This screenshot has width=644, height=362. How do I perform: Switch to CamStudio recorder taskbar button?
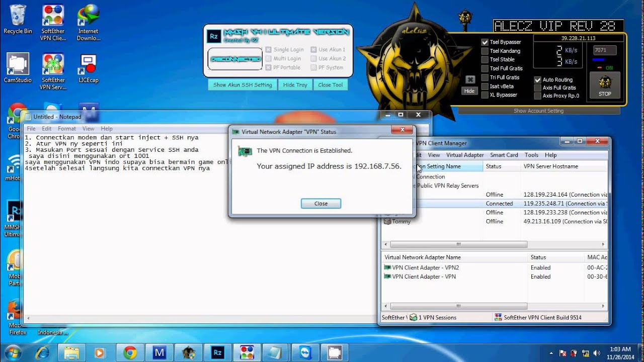click(x=335, y=352)
